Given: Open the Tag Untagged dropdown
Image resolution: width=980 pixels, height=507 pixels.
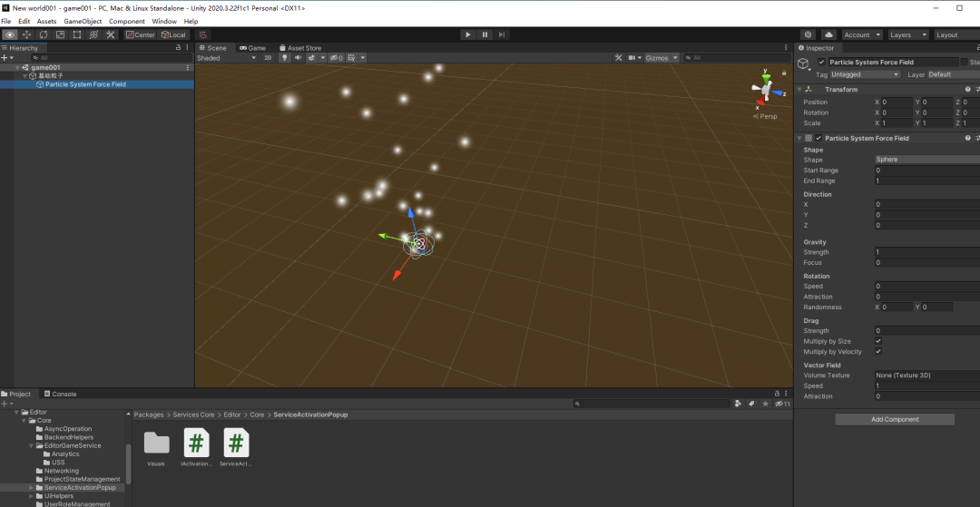Looking at the screenshot, I should click(x=865, y=74).
